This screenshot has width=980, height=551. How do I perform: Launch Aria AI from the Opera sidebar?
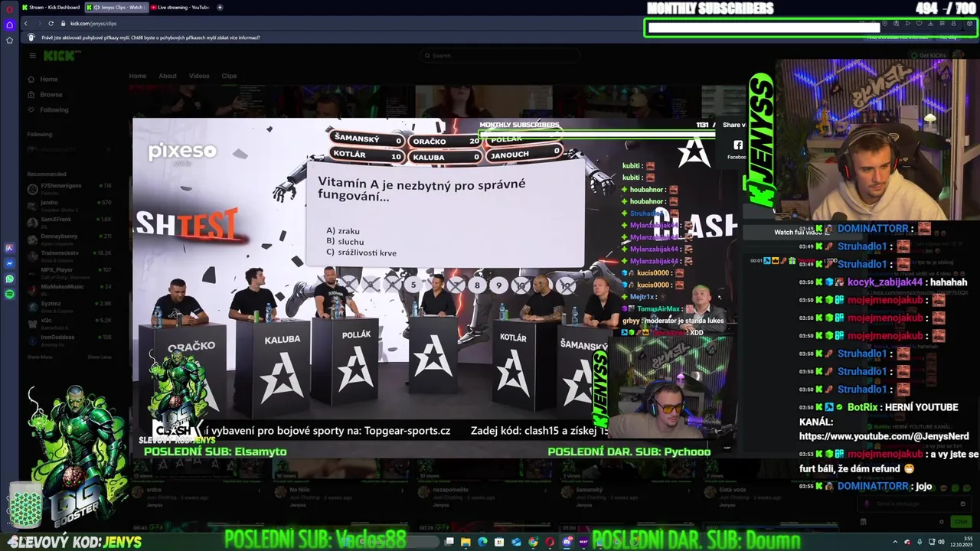coord(9,248)
